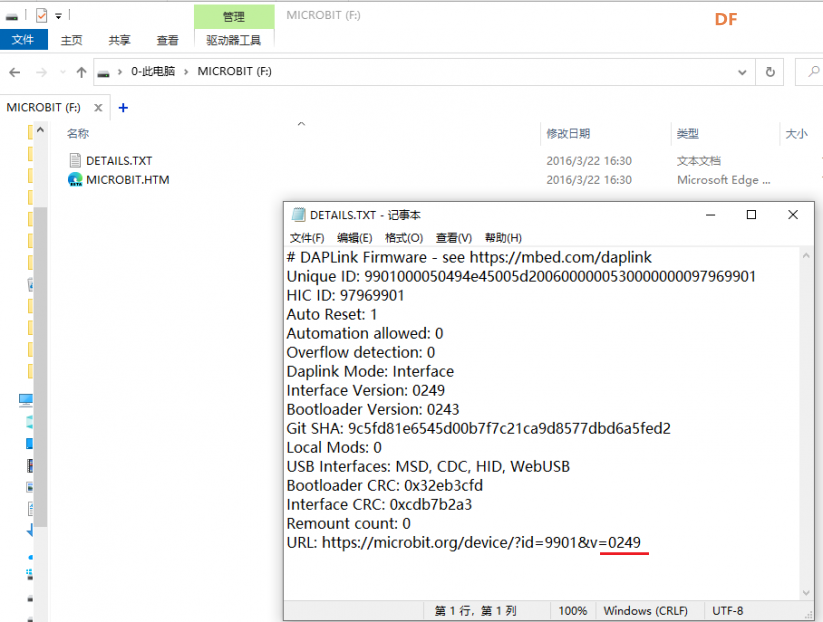823x622 pixels.
Task: Switch to the 共享 ribbon tab
Action: pyautogui.click(x=120, y=40)
